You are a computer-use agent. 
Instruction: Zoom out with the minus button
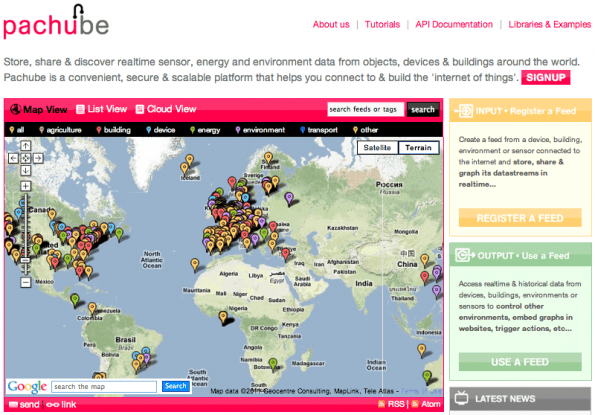(x=25, y=282)
